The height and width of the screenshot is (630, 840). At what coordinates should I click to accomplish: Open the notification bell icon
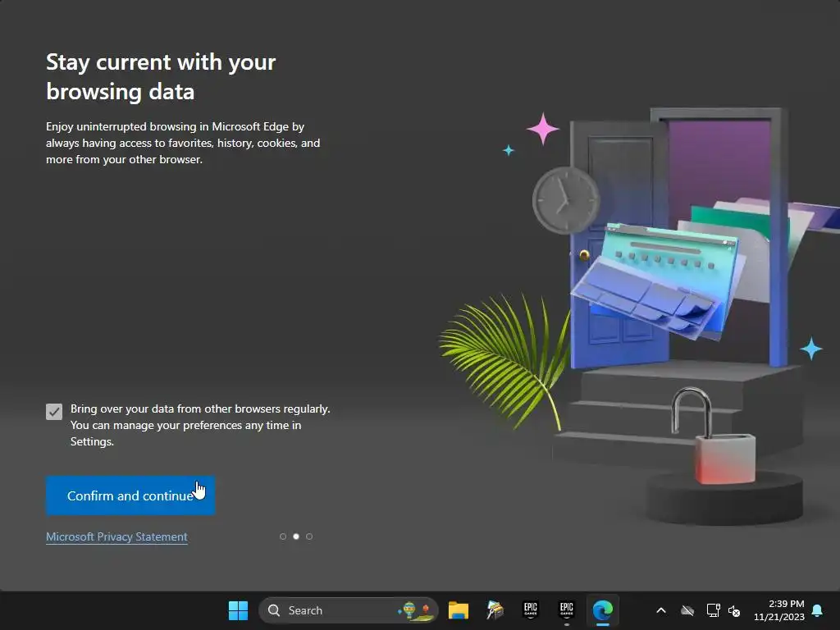coord(818,610)
